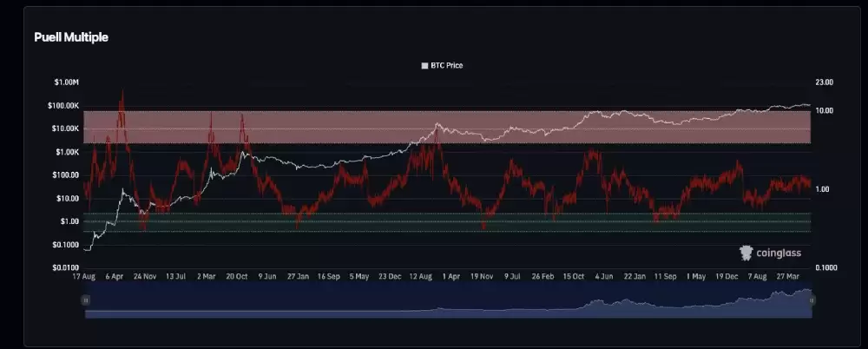Click the white BTC Price legend square

coord(424,65)
